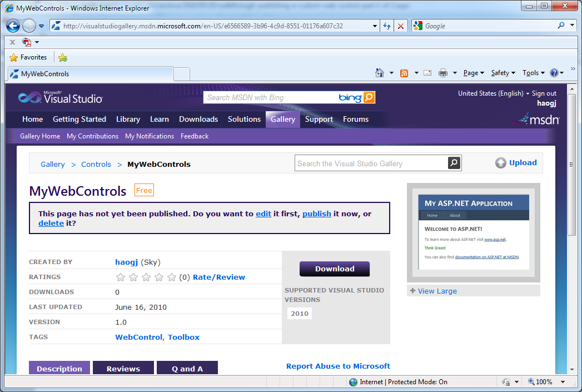Image resolution: width=582 pixels, height=392 pixels.
Task: Open the Library navigation item
Action: tap(128, 119)
